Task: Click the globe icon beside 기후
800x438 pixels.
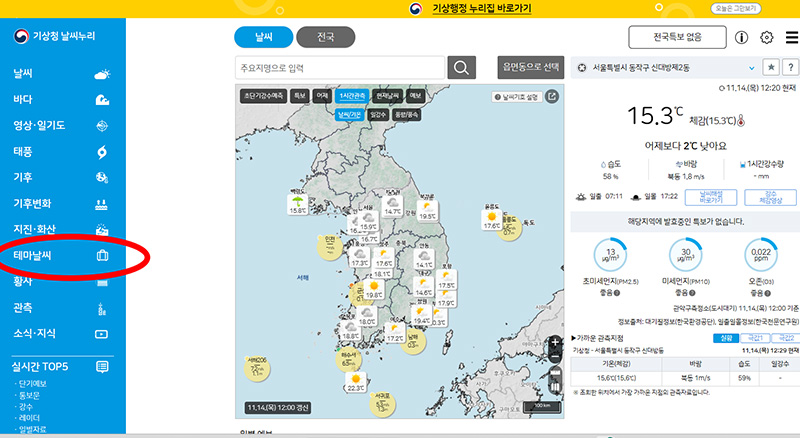Action: tap(102, 178)
